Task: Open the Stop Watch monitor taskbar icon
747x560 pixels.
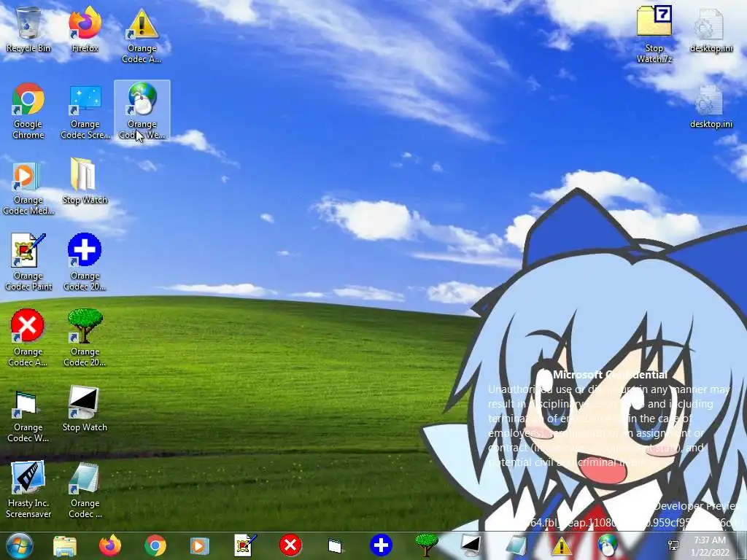Action: pos(471,545)
